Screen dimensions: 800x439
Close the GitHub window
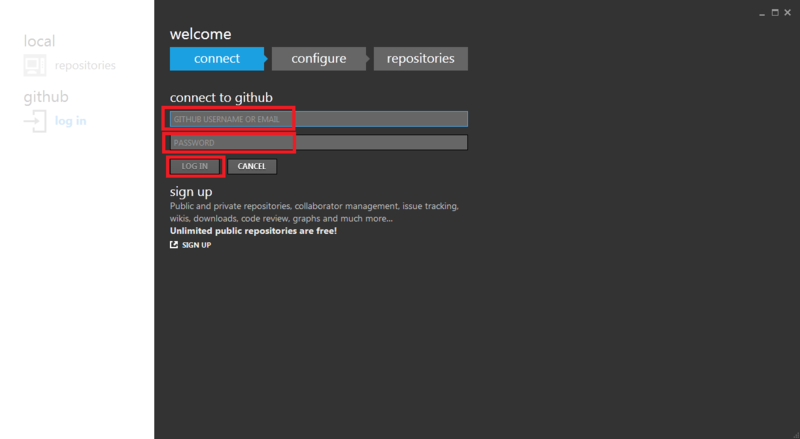tap(788, 13)
